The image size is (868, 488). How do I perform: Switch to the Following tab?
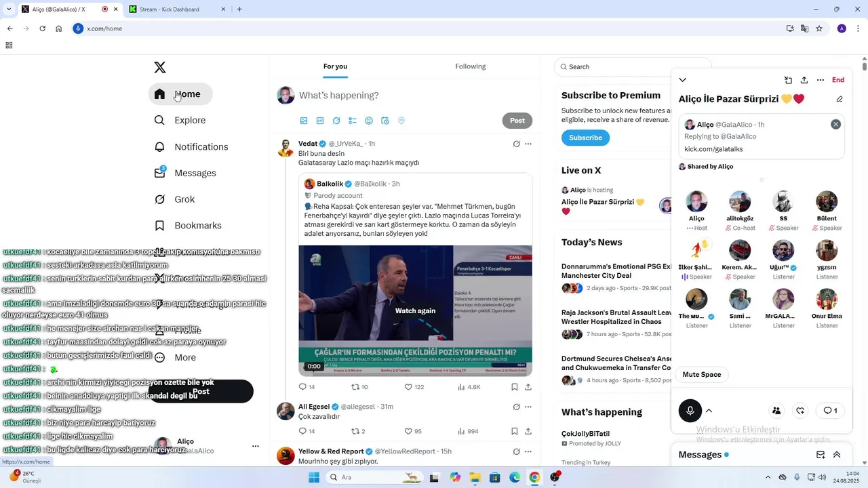[471, 66]
